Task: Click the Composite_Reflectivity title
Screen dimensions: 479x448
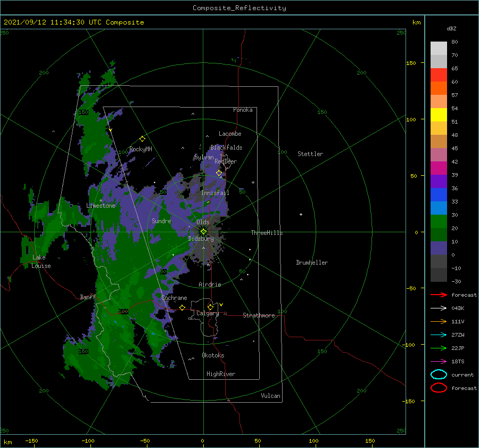Action: [239, 8]
